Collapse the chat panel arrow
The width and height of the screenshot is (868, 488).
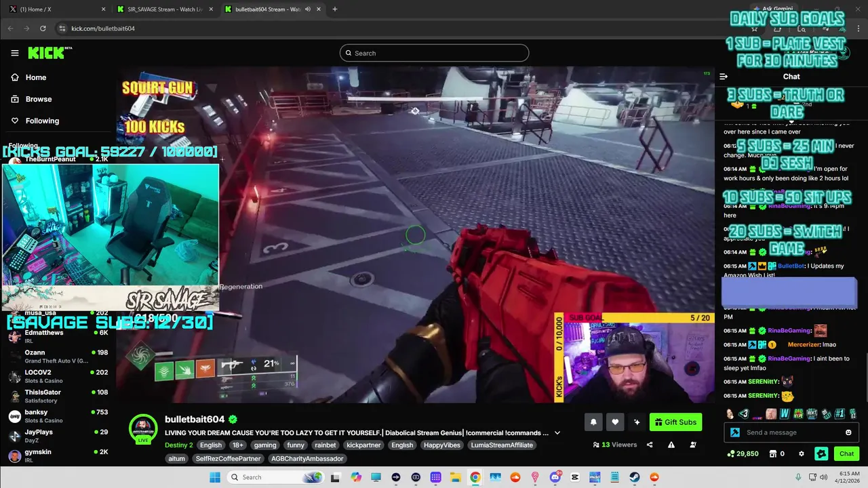724,77
